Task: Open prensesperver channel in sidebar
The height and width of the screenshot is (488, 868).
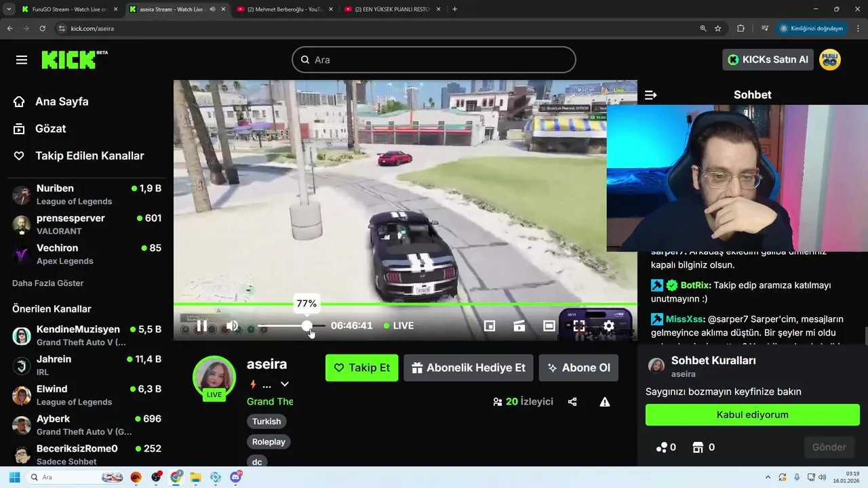Action: point(87,224)
